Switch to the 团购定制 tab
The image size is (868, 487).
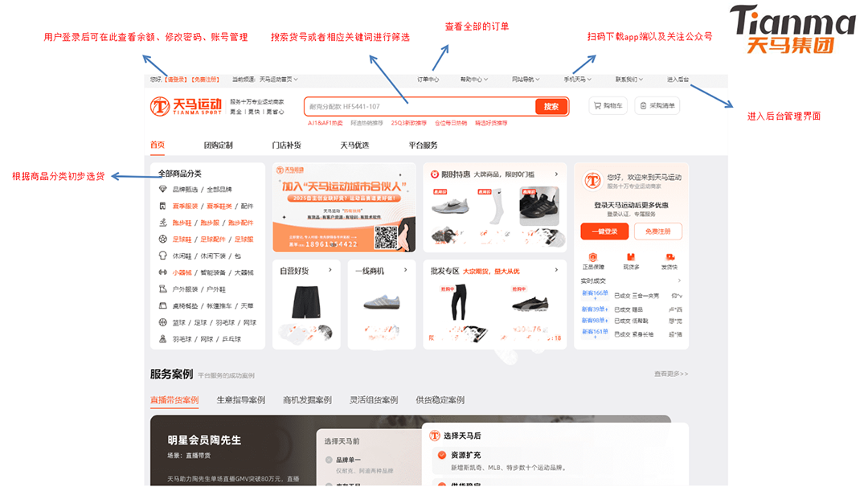coord(220,144)
